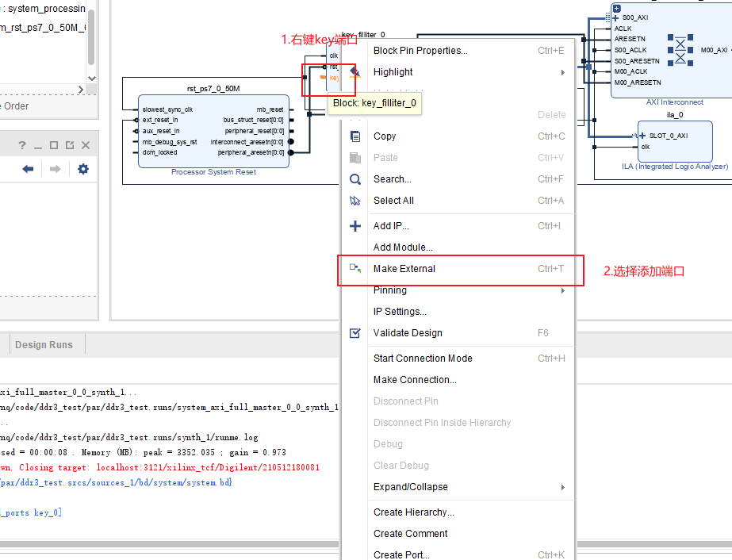Viewport: 732px width, 560px height.
Task: Select Create Comment entry
Action: 458,533
